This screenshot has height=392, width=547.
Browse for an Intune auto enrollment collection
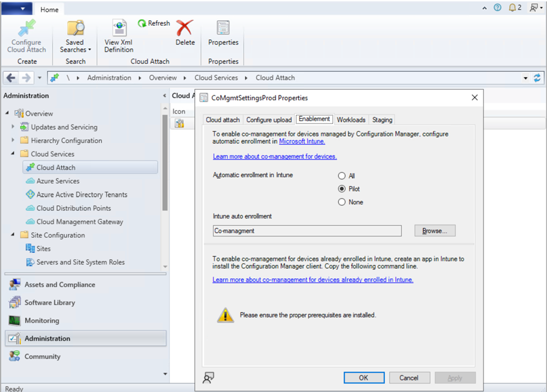[x=435, y=231]
